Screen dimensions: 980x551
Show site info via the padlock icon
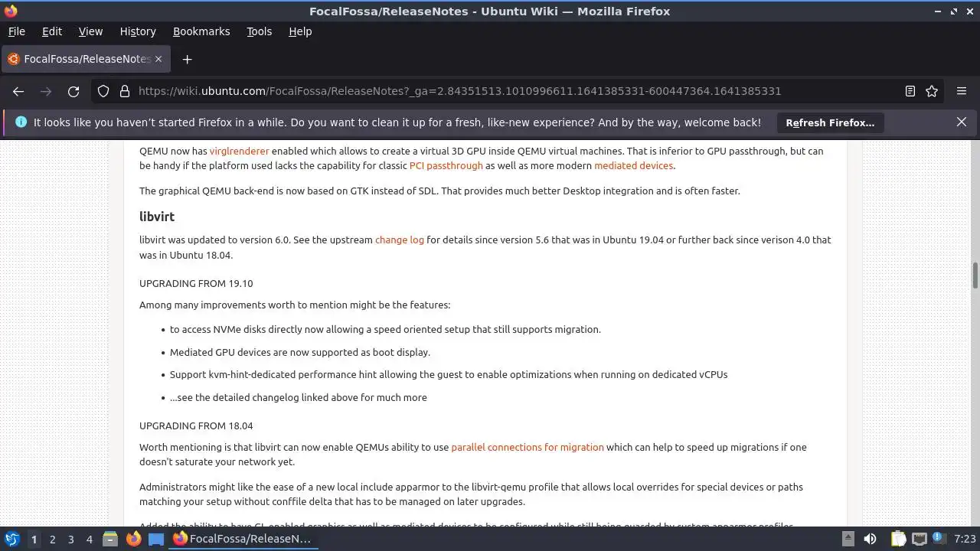(125, 91)
